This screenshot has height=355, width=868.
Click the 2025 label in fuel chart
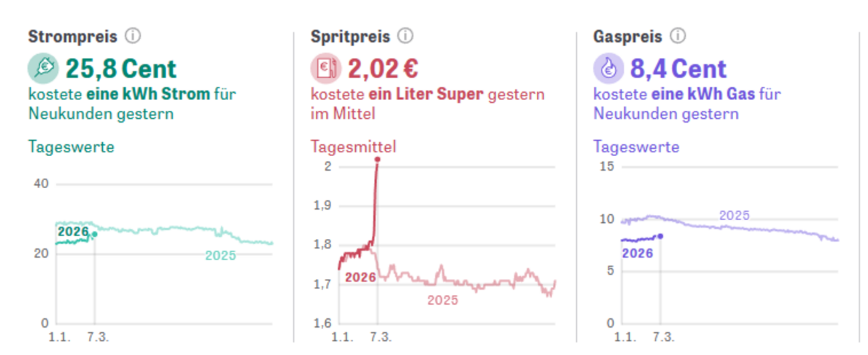tap(443, 300)
